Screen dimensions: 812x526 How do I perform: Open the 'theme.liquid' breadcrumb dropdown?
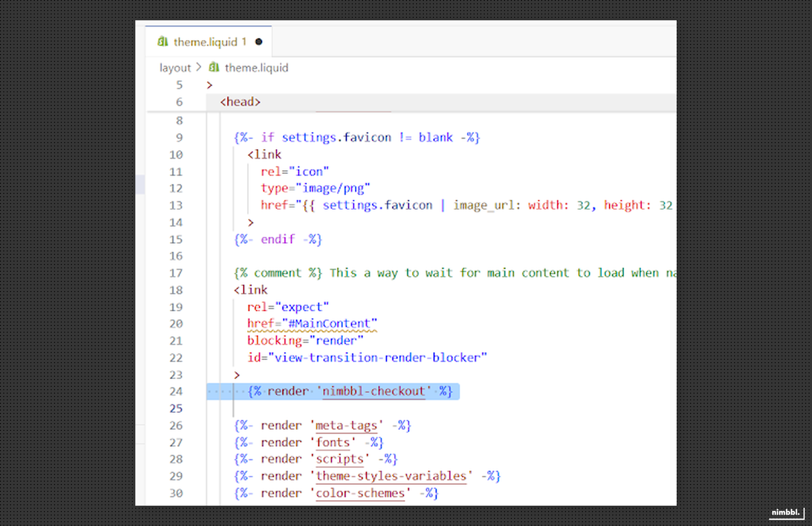pyautogui.click(x=256, y=68)
